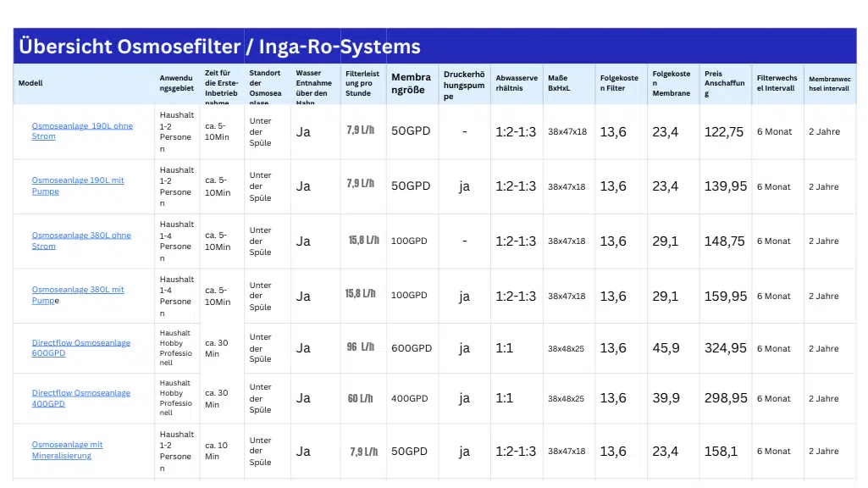Click the Filterleistung pro Stunde header

coord(362,83)
